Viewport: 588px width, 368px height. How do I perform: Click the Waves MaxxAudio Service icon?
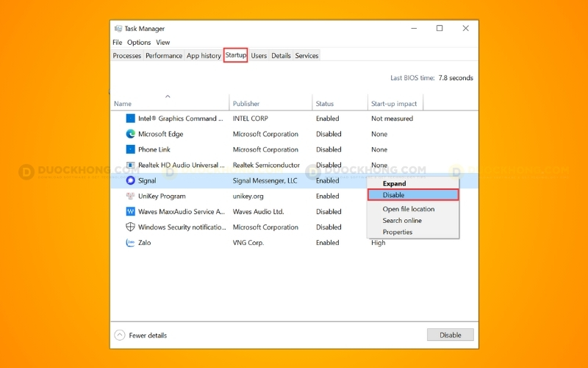click(x=130, y=212)
